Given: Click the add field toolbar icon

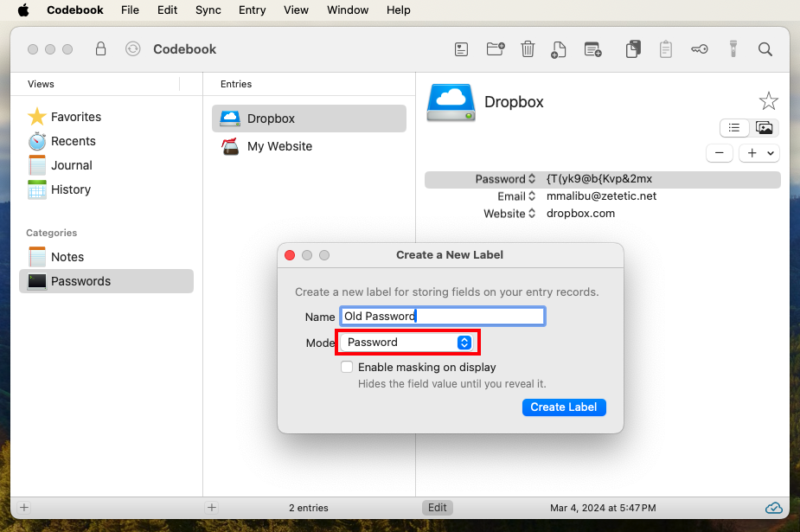Looking at the screenshot, I should point(592,49).
